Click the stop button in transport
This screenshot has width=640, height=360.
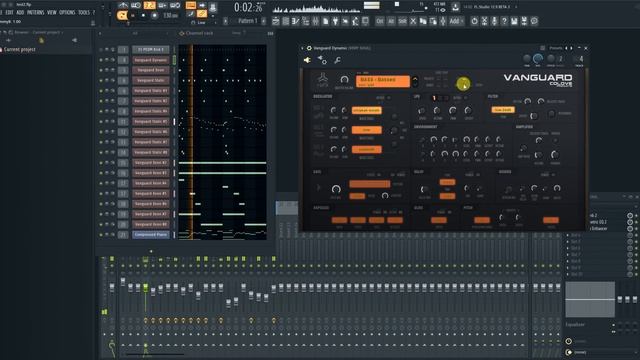coord(143,16)
